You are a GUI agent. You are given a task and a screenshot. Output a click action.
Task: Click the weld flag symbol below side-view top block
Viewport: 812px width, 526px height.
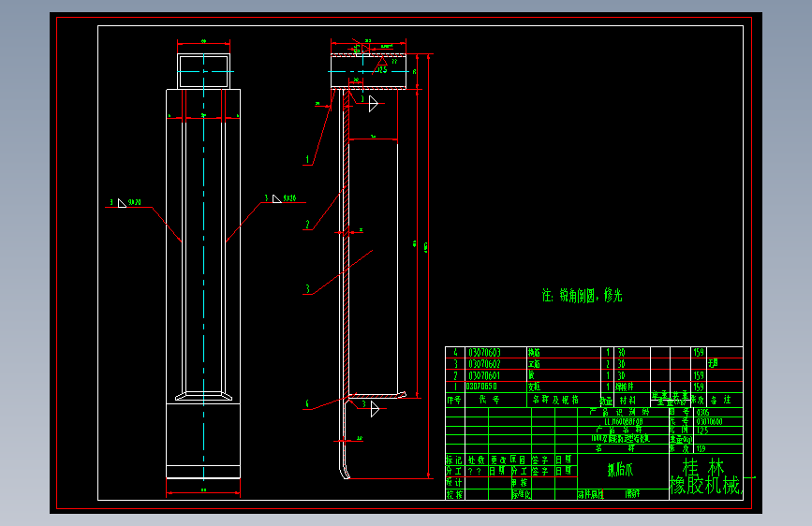[374, 104]
